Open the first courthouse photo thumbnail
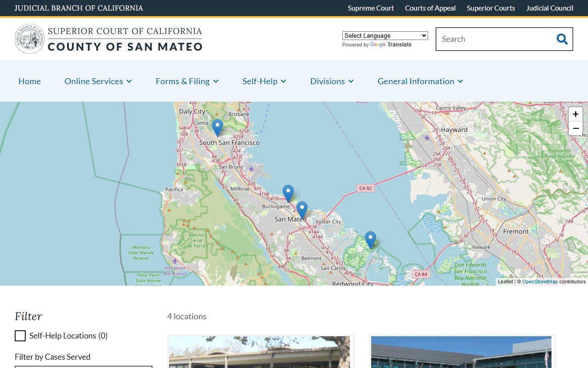 [x=260, y=352]
